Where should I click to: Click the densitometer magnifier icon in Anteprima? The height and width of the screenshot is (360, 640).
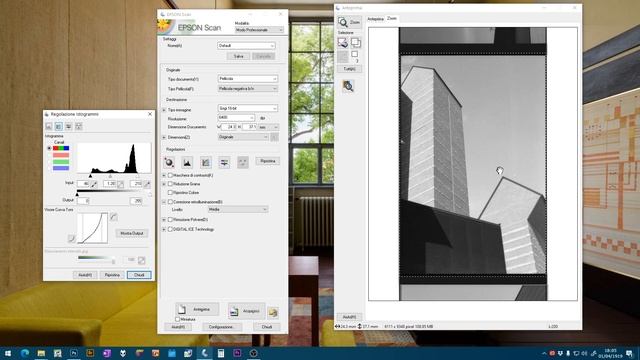[x=348, y=86]
